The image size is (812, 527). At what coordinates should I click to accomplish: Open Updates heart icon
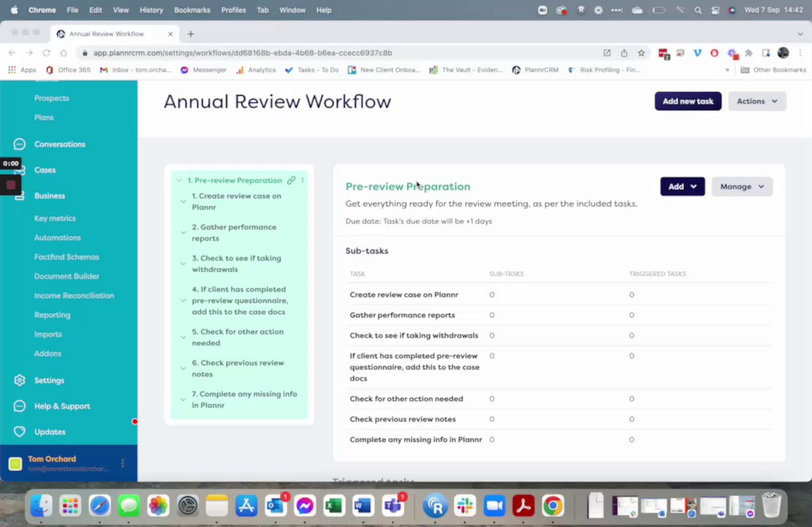point(20,431)
